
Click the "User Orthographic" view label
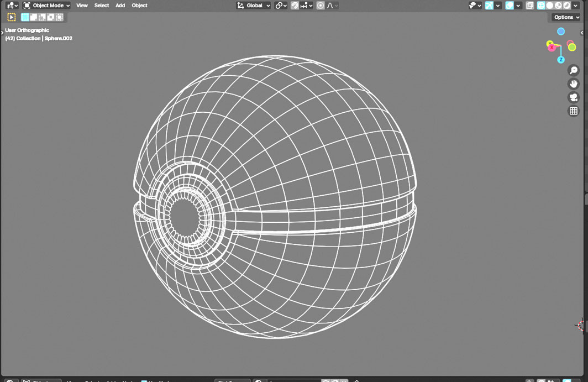(27, 30)
